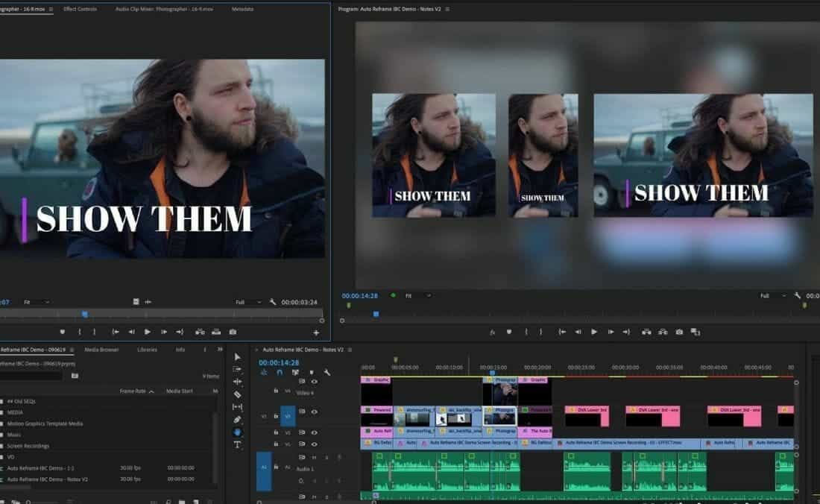The image size is (820, 504).
Task: Select the Razor tool
Action: [x=237, y=394]
